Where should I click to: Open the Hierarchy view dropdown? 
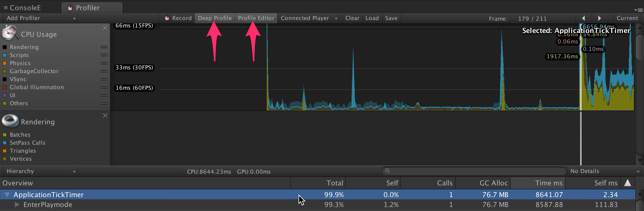click(40, 171)
